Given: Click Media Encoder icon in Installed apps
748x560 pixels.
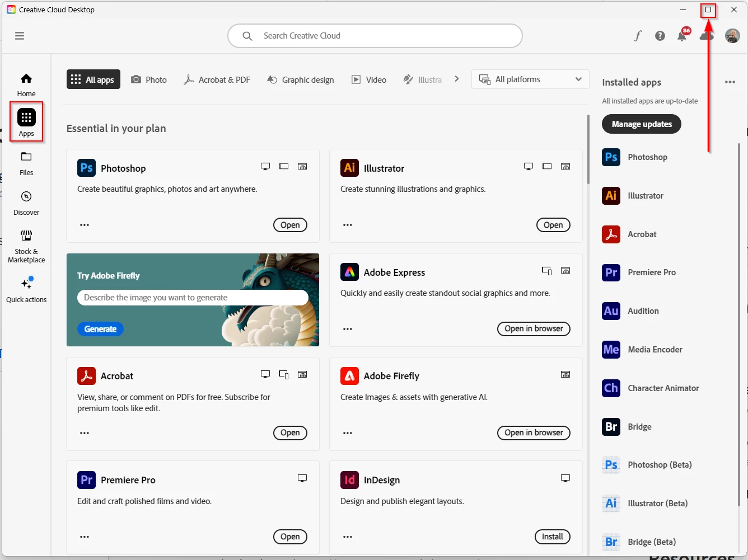Looking at the screenshot, I should (611, 350).
